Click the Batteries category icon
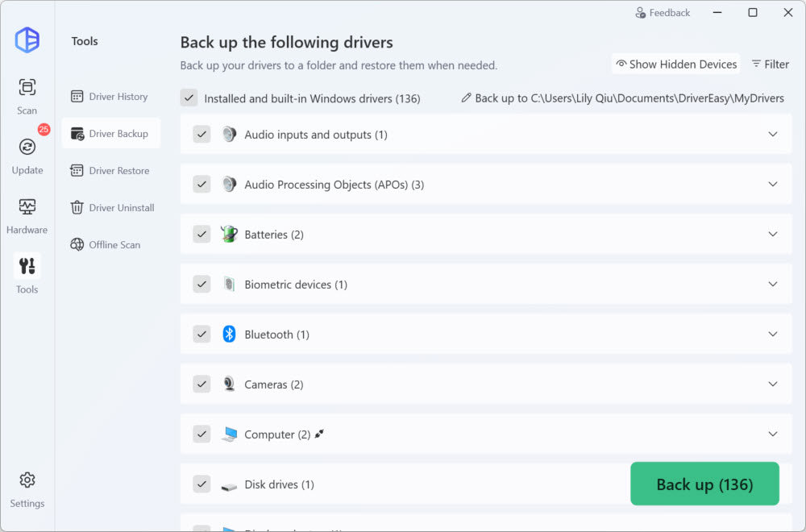This screenshot has width=806, height=532. (229, 235)
